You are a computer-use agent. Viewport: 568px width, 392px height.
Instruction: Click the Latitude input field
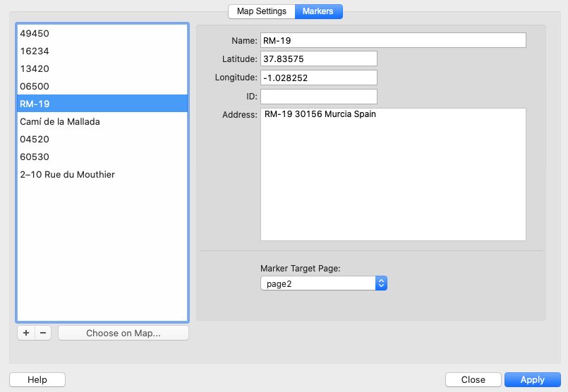pos(318,59)
